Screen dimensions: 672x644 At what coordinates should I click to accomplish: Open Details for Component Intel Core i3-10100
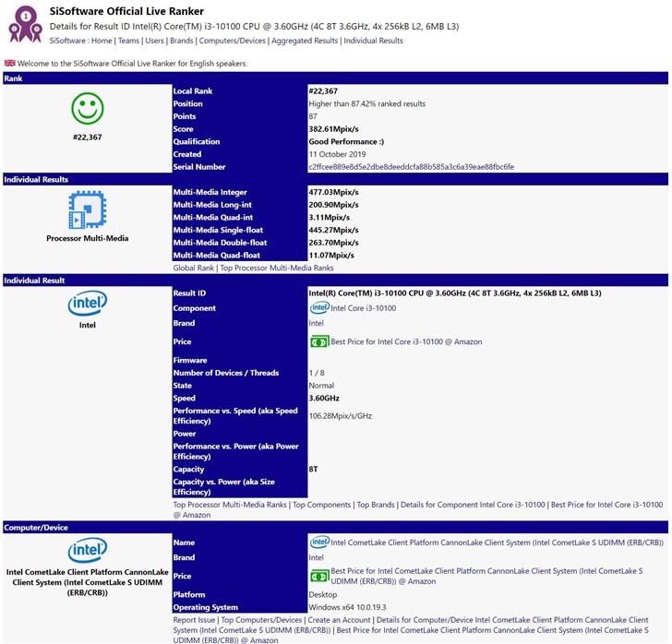473,505
